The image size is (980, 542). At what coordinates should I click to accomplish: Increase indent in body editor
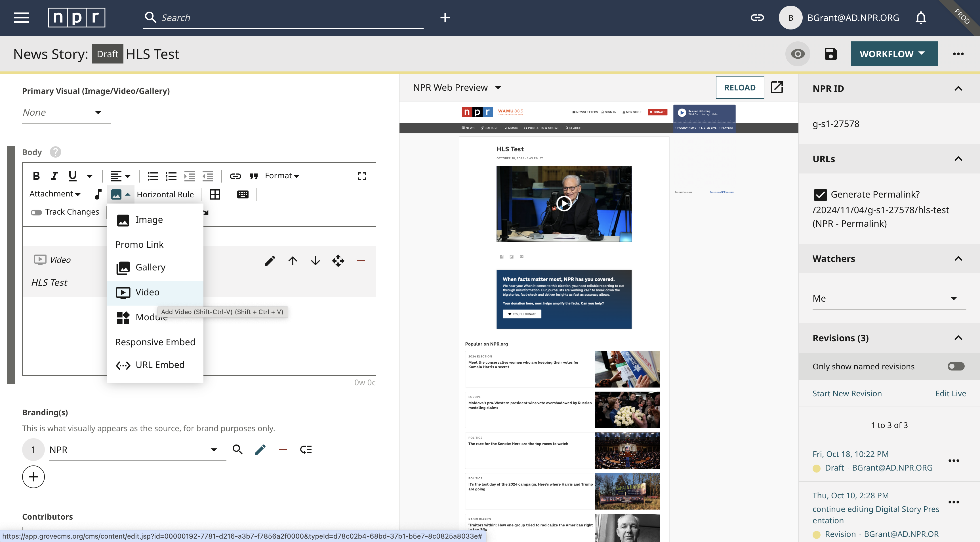pos(189,176)
